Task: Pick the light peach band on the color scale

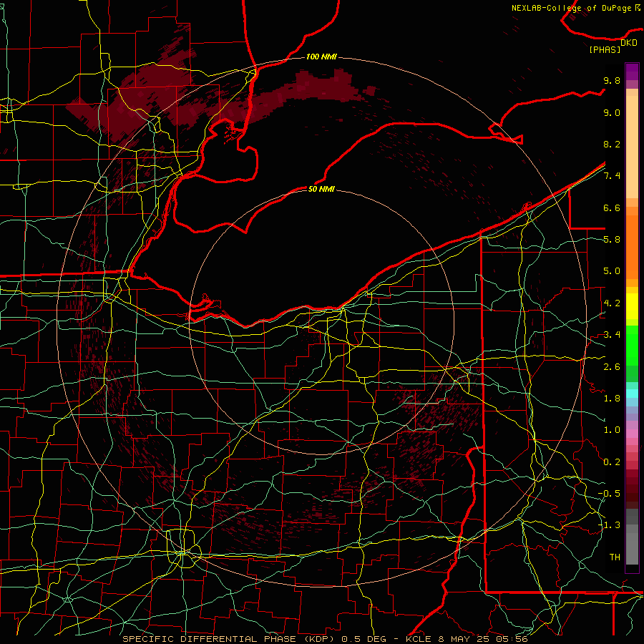Action: coord(632,147)
